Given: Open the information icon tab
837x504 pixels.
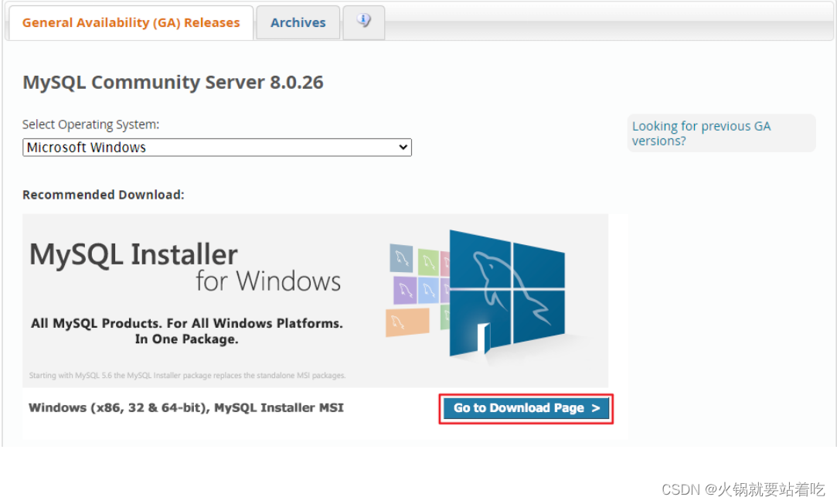Looking at the screenshot, I should (x=363, y=22).
